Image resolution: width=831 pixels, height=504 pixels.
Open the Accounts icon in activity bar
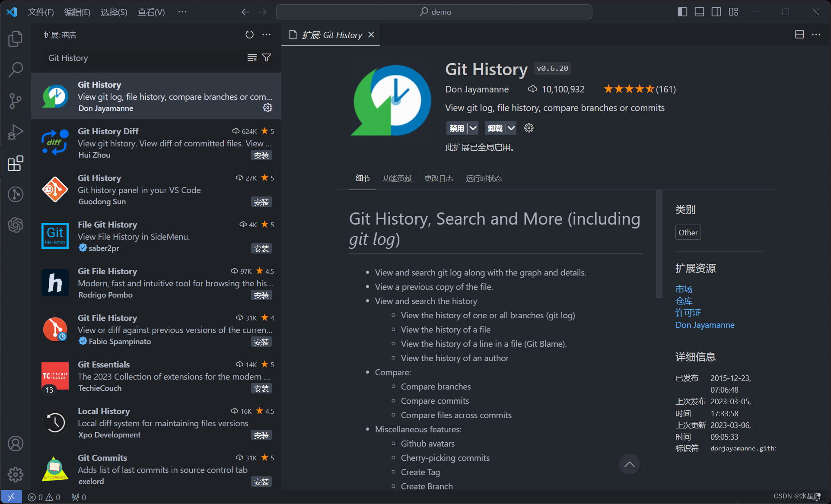[x=16, y=444]
